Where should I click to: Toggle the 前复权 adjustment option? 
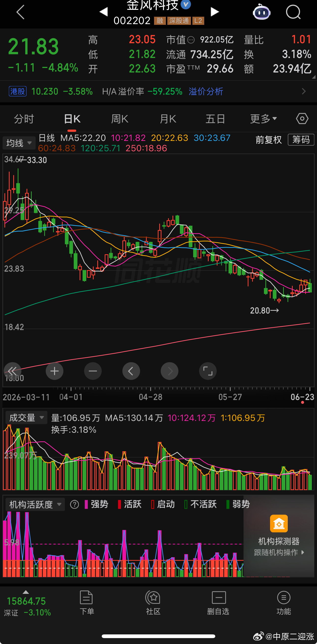(269, 139)
